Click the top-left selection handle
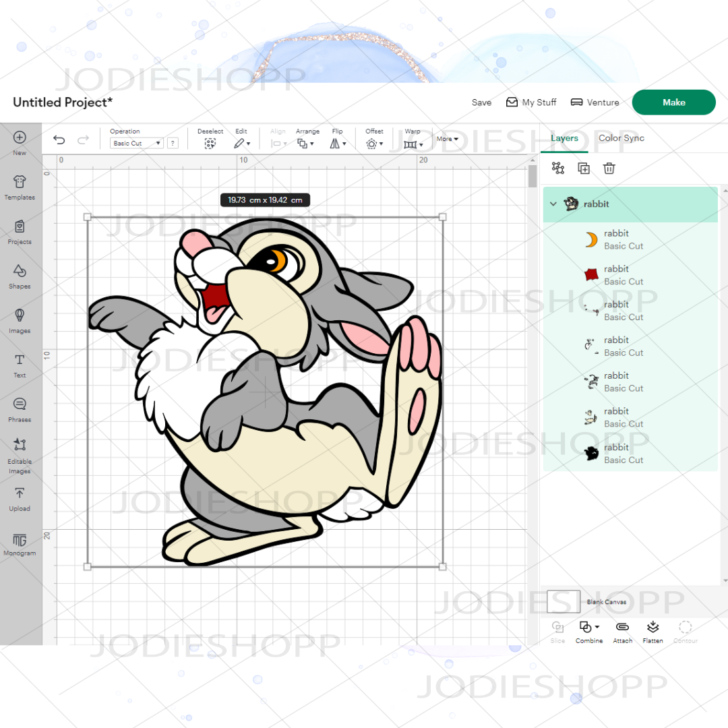This screenshot has width=728, height=728. coord(87,217)
